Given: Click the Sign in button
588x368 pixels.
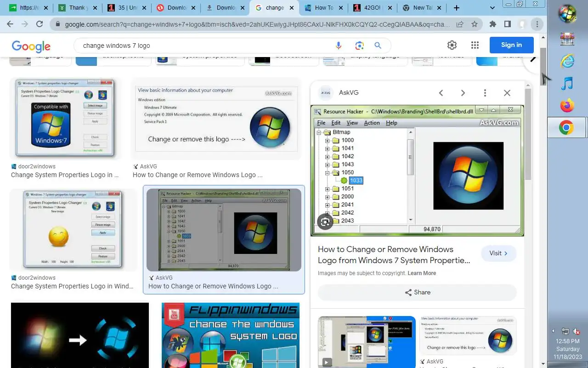Looking at the screenshot, I should (511, 45).
